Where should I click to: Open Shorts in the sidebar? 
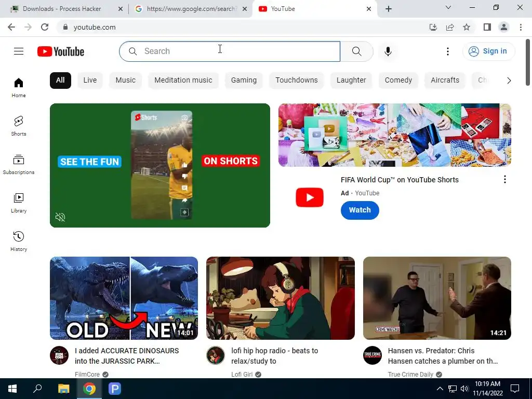[19, 126]
